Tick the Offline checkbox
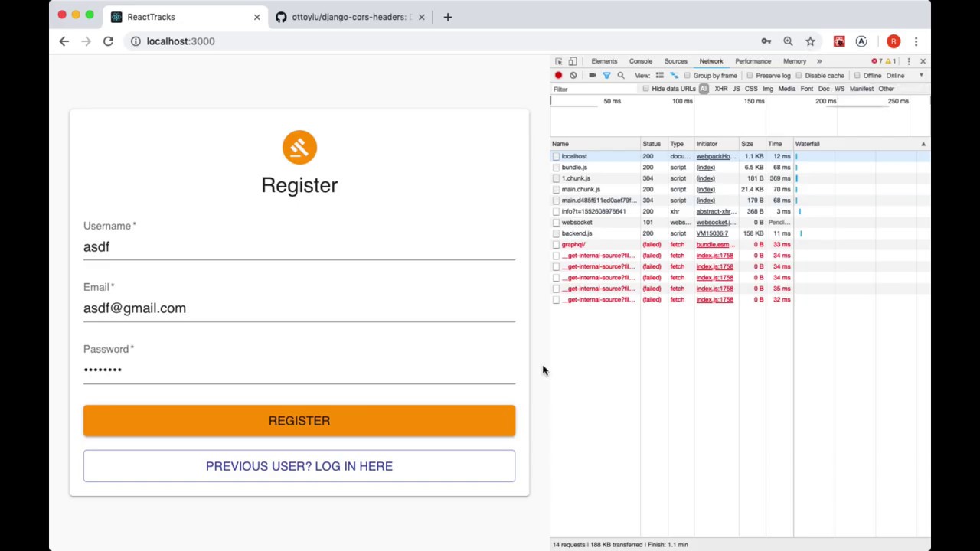The width and height of the screenshot is (980, 551). coord(857,76)
